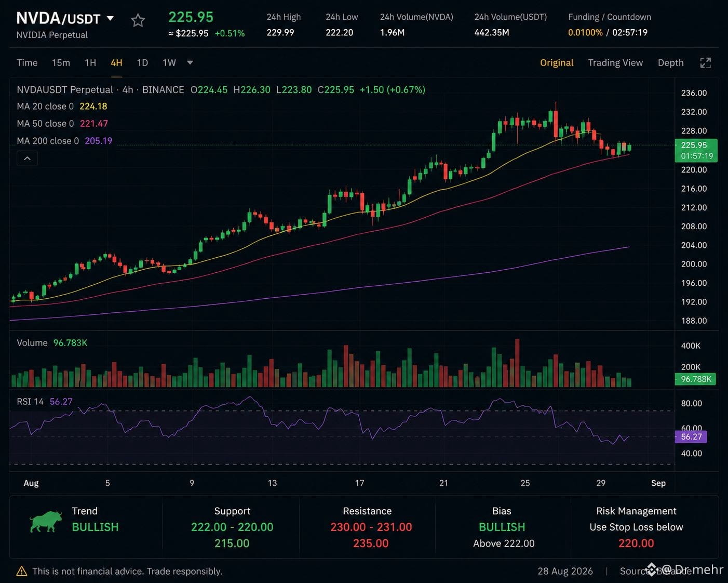
Task: Click the +0.51% price change
Action: tap(230, 33)
